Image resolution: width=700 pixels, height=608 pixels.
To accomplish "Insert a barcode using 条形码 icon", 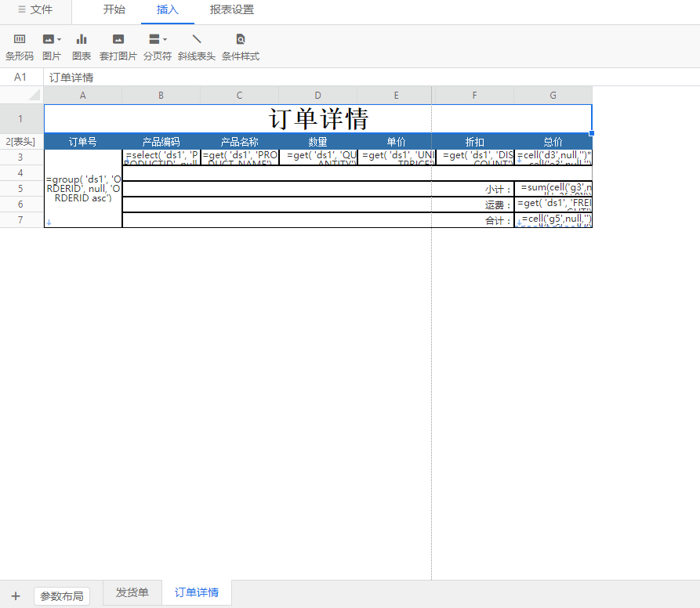I will pos(19,39).
